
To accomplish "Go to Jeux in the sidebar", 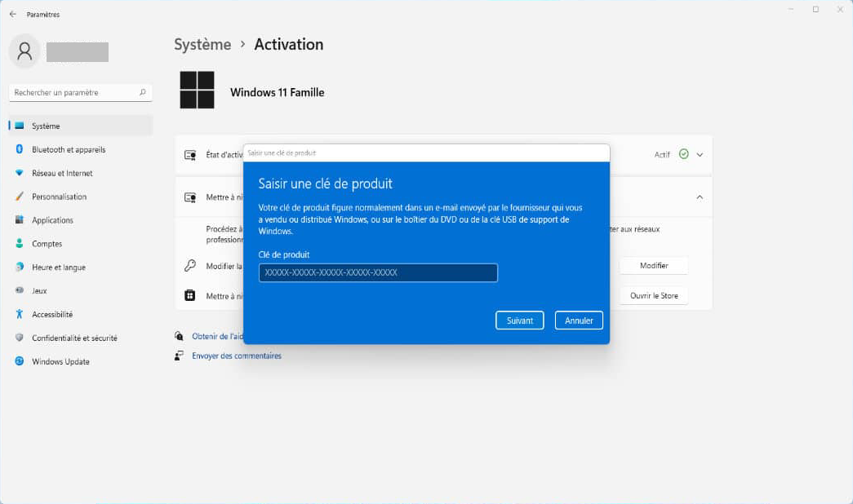I will tap(39, 290).
